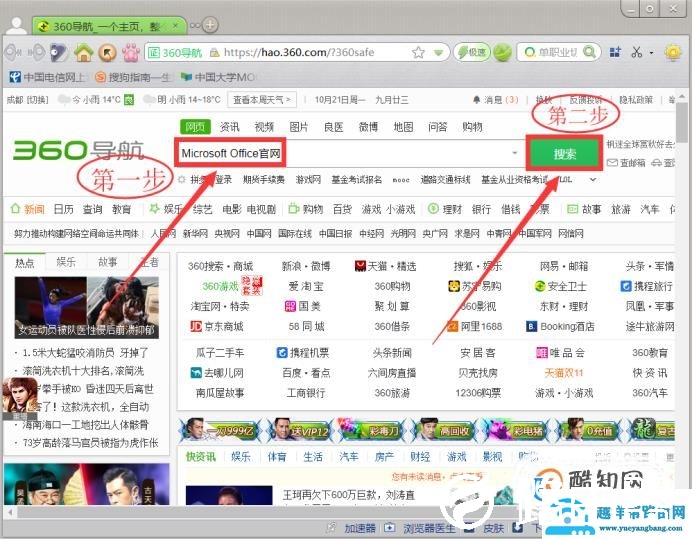Expand the search box suggestion dropdown
Viewport: 692px width, 539px height.
point(515,153)
